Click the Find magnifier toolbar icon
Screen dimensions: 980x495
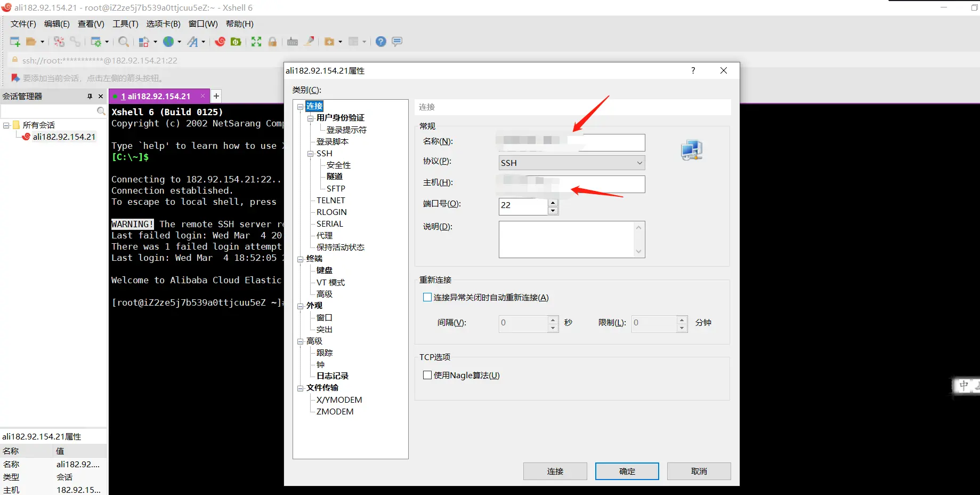point(124,42)
